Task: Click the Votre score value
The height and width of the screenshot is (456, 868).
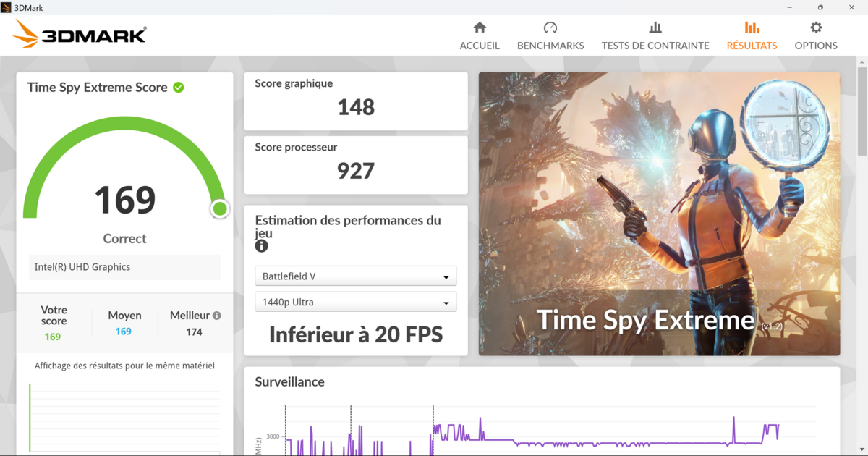Action: pyautogui.click(x=53, y=337)
